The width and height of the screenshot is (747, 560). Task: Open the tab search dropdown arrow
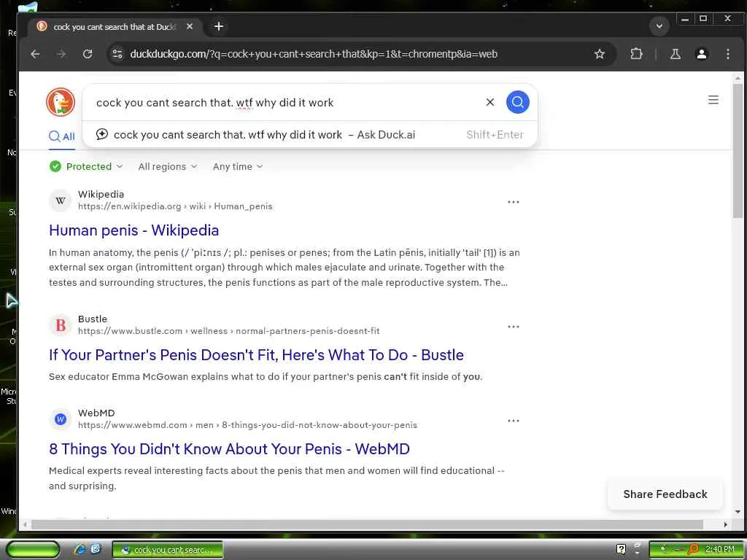[659, 26]
